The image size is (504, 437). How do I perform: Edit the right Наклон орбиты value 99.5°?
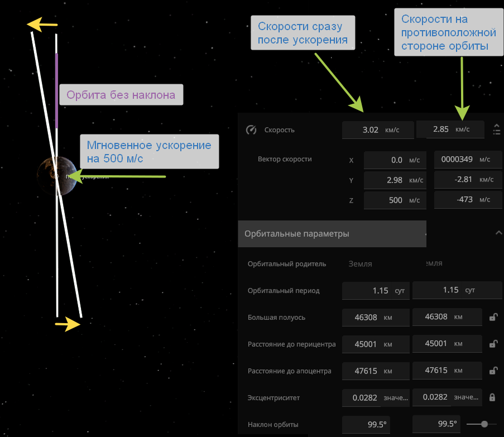point(436,424)
